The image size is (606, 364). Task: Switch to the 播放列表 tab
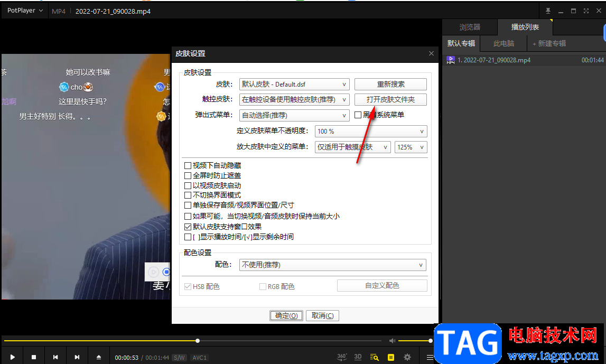[x=525, y=27]
